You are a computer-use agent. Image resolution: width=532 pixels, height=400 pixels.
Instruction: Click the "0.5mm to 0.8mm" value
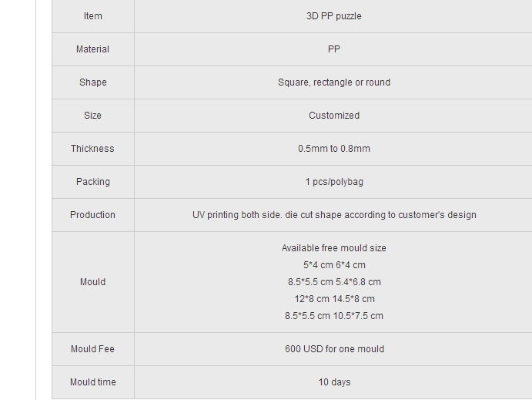click(333, 149)
